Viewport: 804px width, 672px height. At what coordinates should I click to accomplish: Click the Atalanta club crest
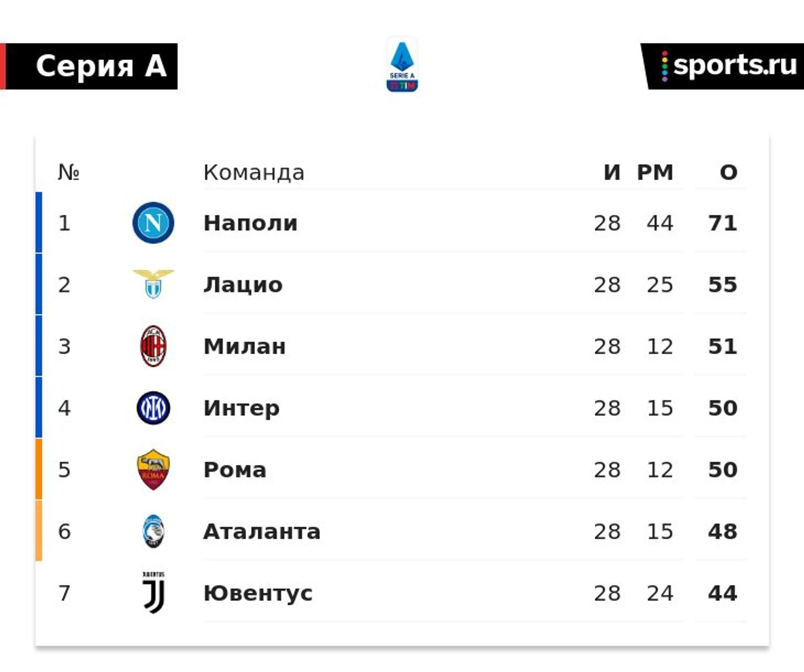click(153, 532)
